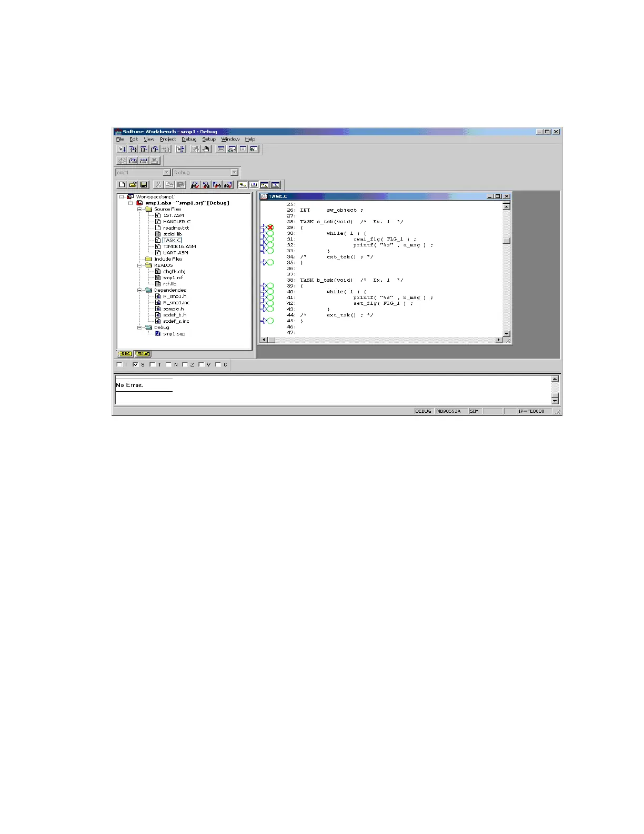Click the last view-toggle icon on file toolbar
The height and width of the screenshot is (834, 644).
click(275, 185)
